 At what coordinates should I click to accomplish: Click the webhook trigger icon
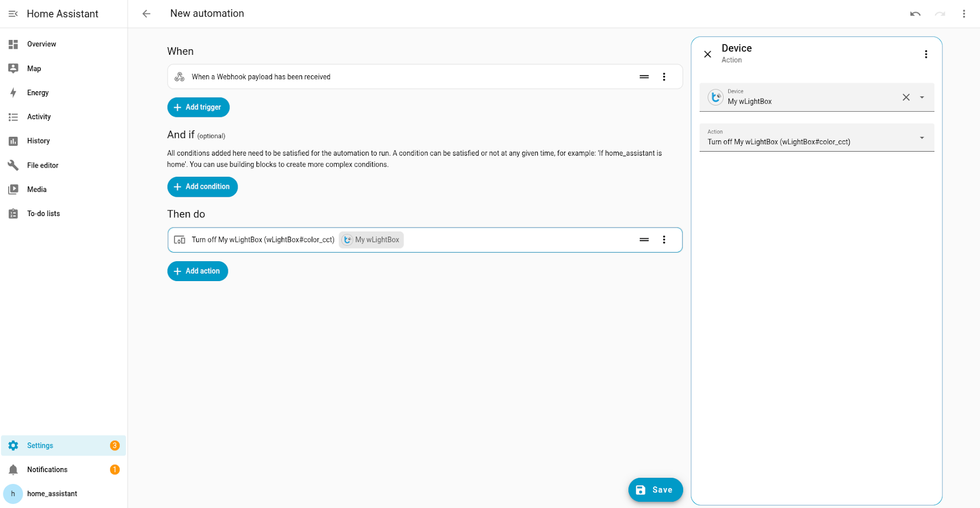[179, 77]
